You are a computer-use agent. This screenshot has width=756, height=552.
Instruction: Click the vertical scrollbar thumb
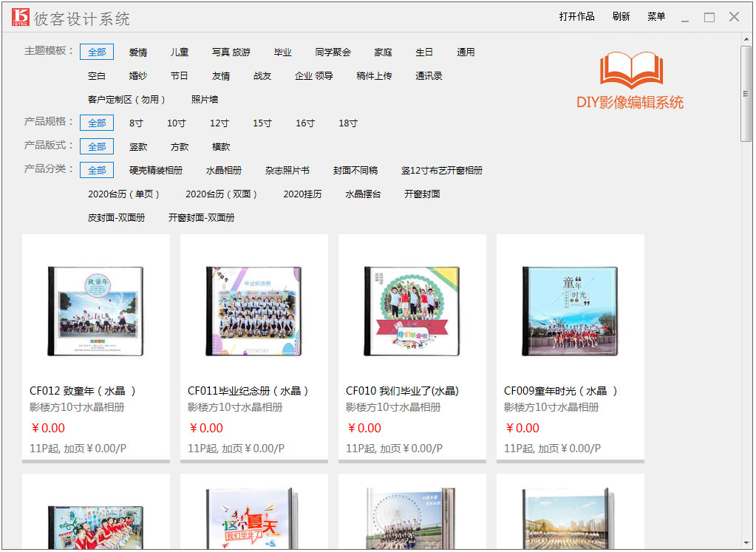[x=746, y=94]
